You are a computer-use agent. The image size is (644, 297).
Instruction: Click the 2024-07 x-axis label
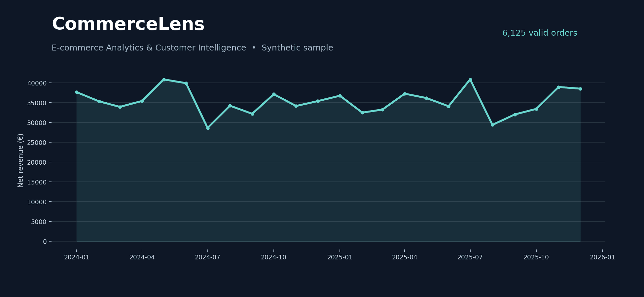[207, 257]
